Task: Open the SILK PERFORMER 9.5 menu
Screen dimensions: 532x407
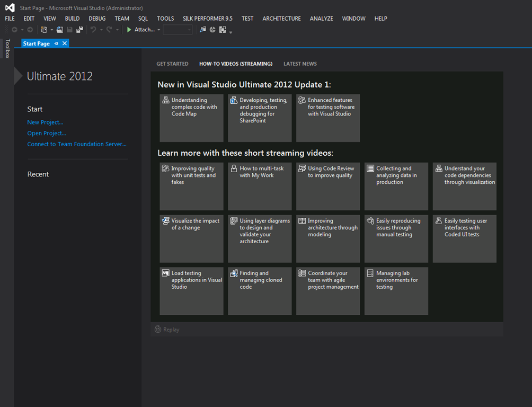Action: pos(207,18)
